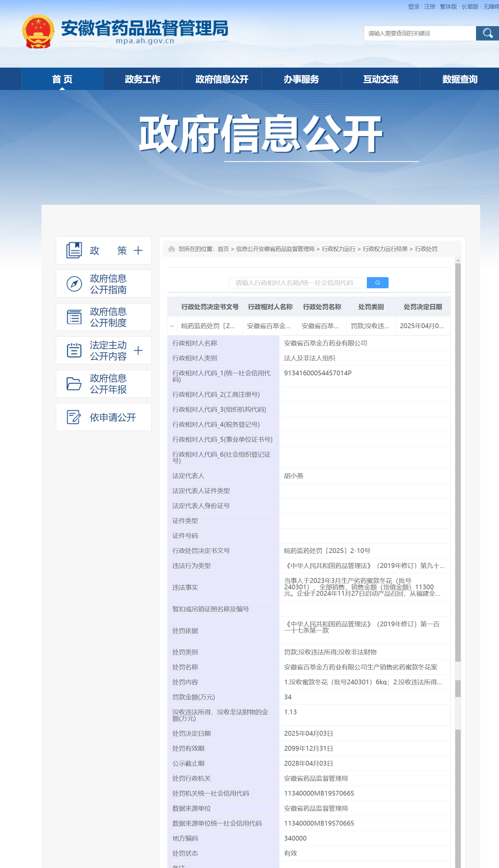Click the header search magnifier button
The image size is (499, 868).
[487, 33]
